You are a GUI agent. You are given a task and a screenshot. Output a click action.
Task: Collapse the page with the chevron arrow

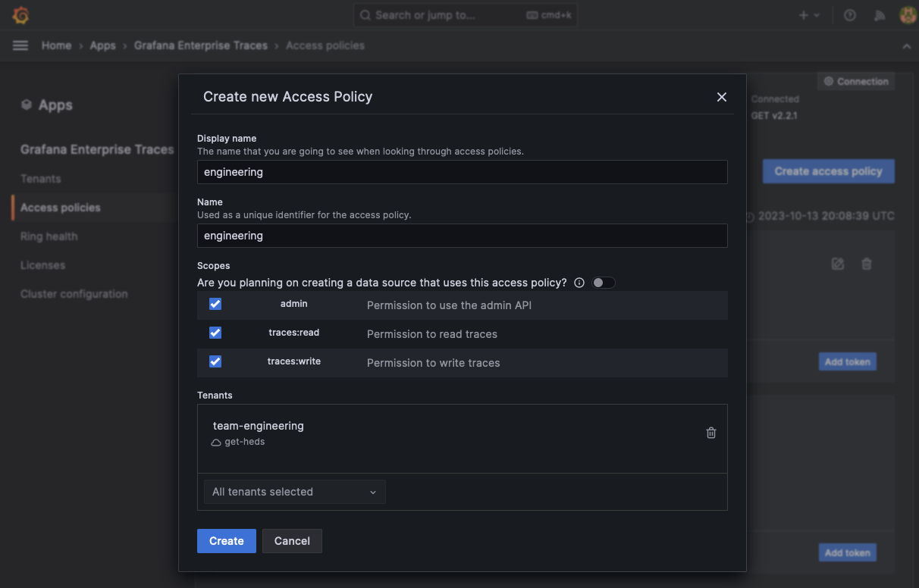tap(907, 45)
